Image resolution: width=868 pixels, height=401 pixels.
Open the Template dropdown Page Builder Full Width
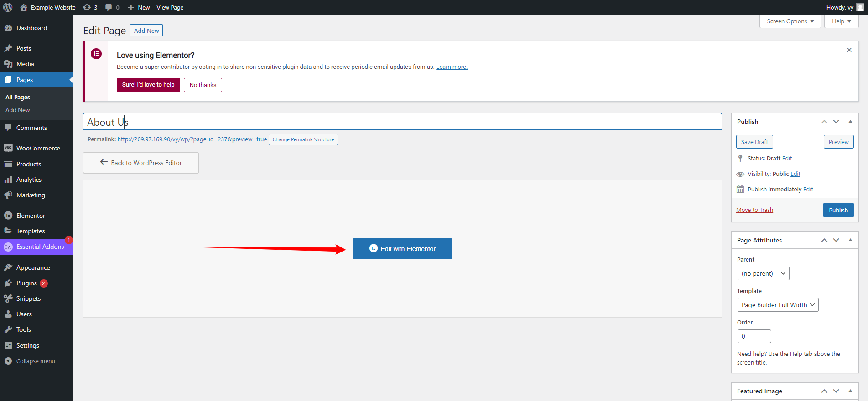coord(778,305)
